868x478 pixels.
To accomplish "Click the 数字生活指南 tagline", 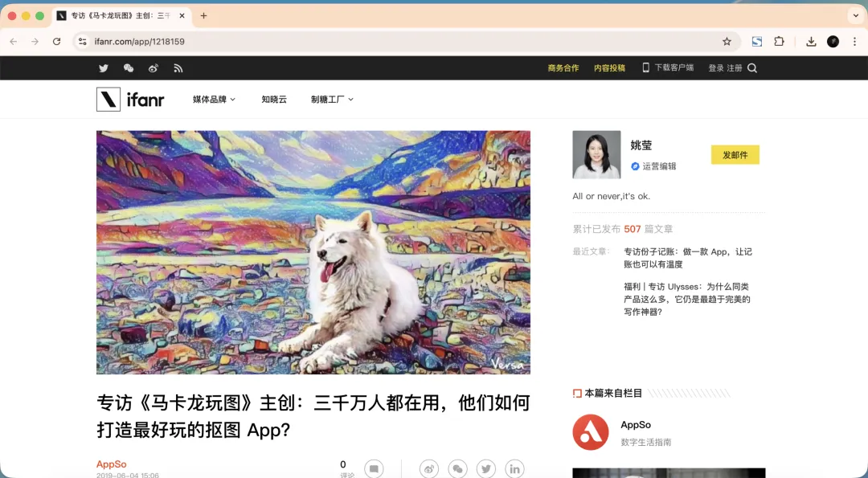I will point(646,442).
